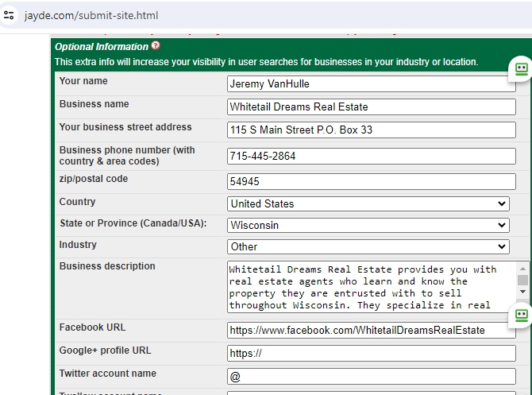Click the Facebook URL input field
This screenshot has width=532, height=395.
click(x=371, y=331)
